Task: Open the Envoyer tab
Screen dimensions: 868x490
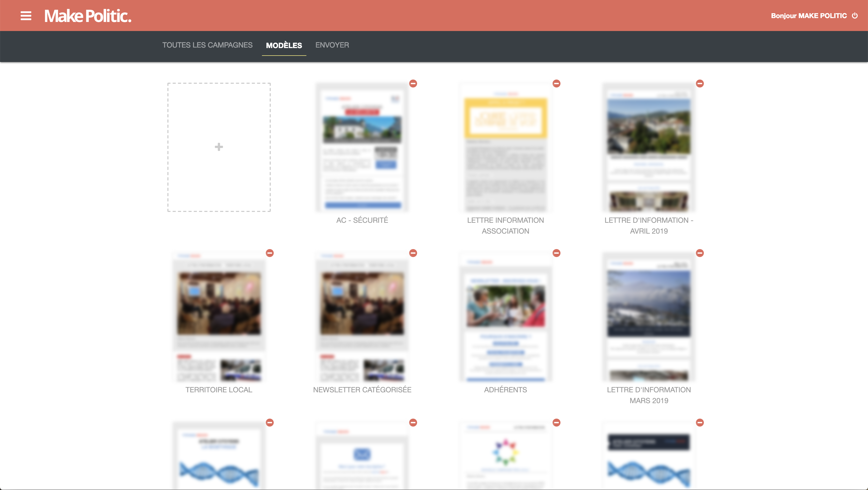Action: [x=332, y=45]
